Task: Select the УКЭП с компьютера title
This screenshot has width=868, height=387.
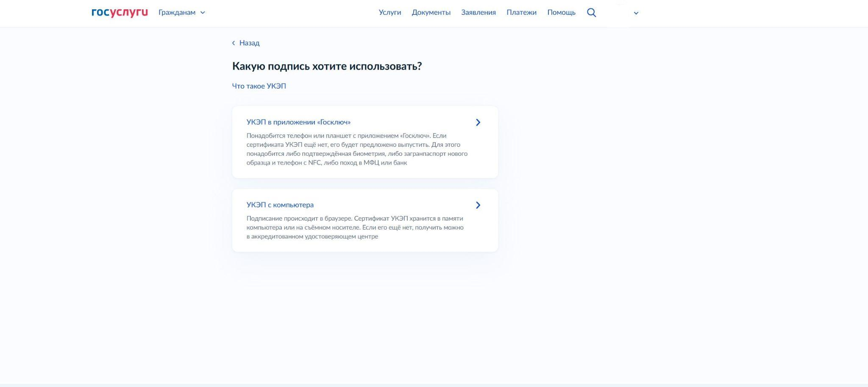Action: [280, 205]
